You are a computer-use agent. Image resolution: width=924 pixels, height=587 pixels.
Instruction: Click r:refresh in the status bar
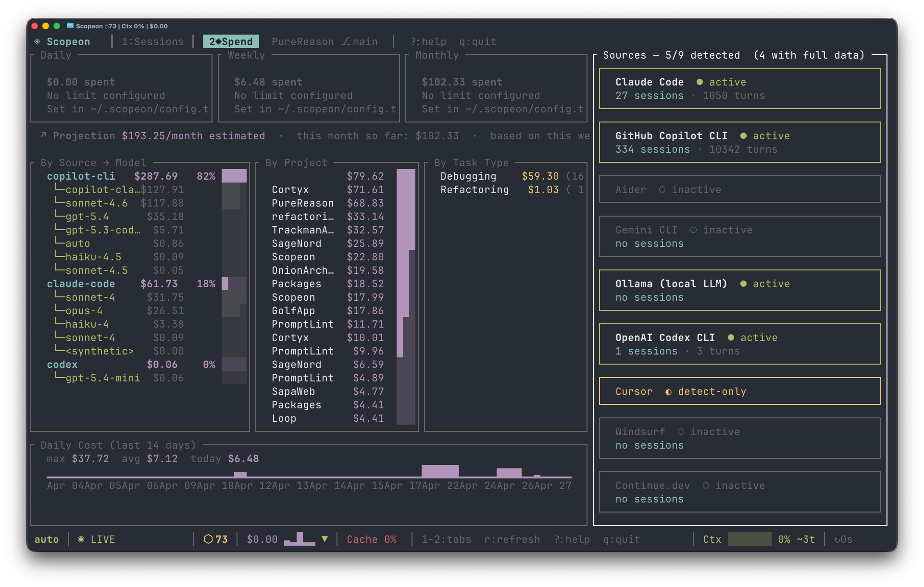tap(512, 539)
